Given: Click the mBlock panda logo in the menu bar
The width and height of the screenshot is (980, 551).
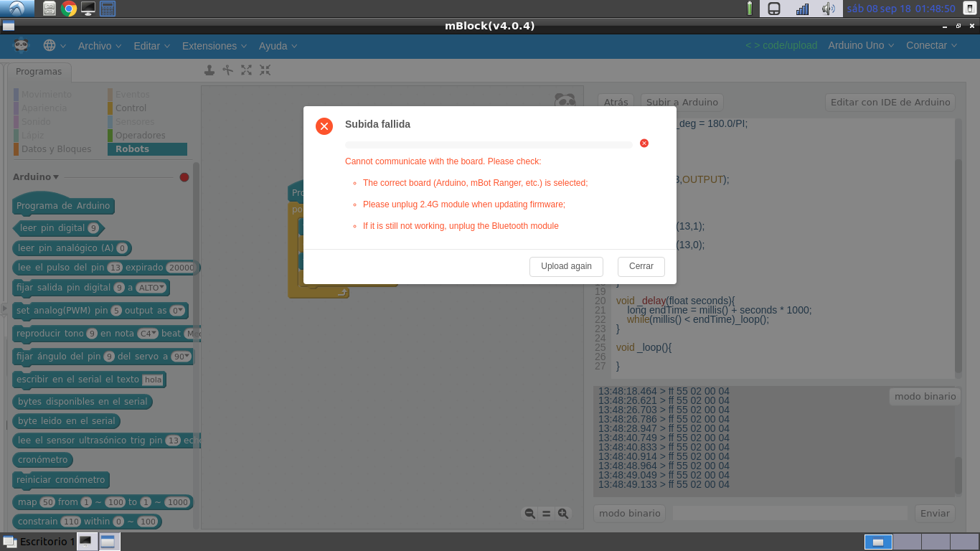Looking at the screenshot, I should point(21,45).
